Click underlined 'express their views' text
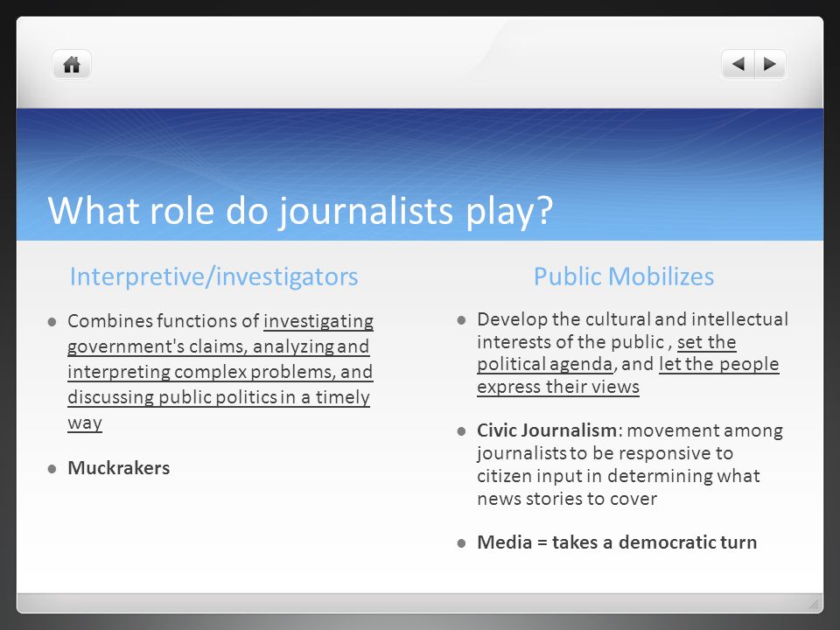The width and height of the screenshot is (840, 630). coord(558,387)
